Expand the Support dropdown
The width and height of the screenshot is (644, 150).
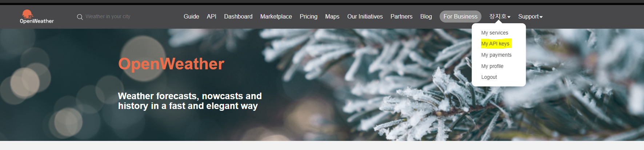click(530, 17)
